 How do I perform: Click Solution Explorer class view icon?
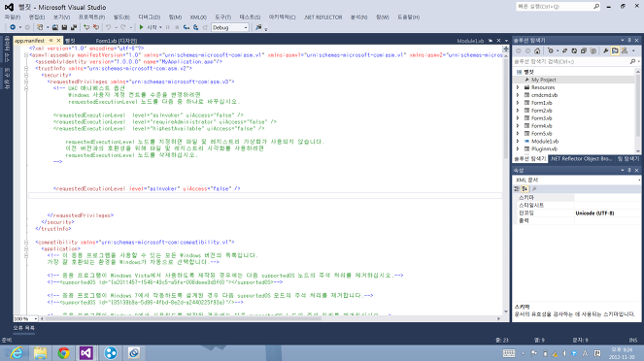pos(625,50)
